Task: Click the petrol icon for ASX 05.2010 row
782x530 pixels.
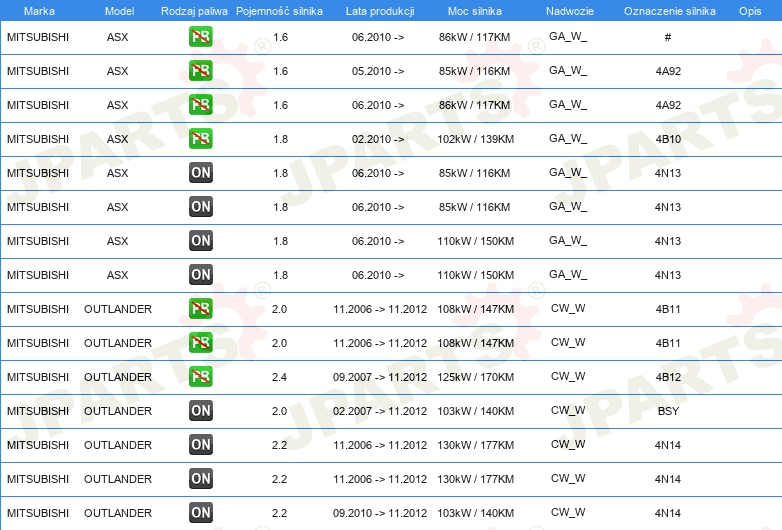Action: pos(200,70)
